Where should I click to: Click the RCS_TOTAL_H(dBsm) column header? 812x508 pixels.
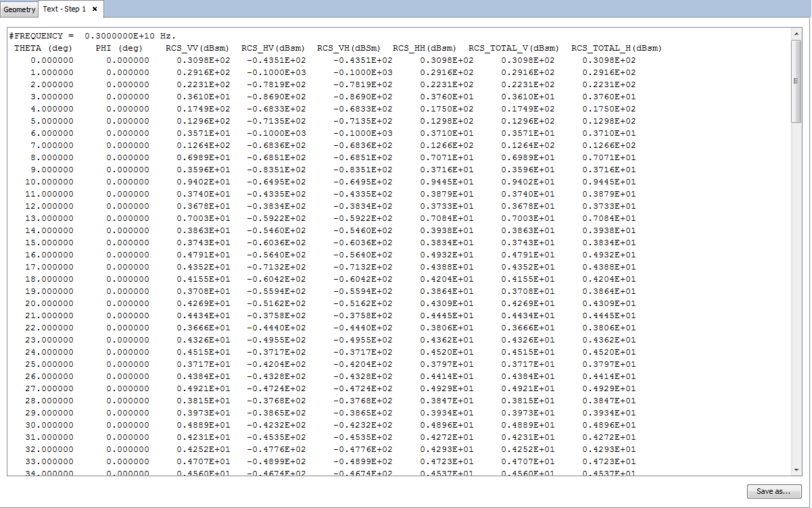point(617,48)
